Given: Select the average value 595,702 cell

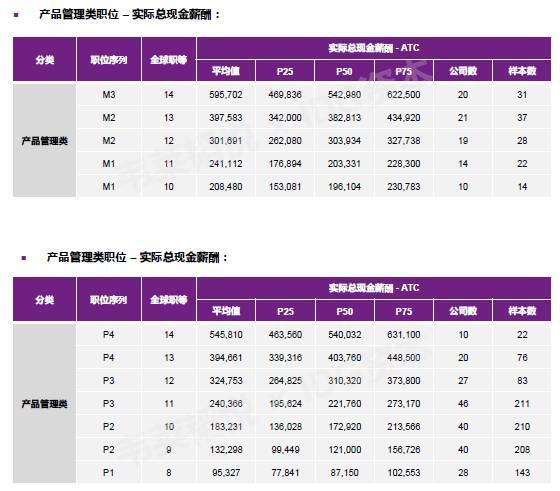Looking at the screenshot, I should (226, 95).
